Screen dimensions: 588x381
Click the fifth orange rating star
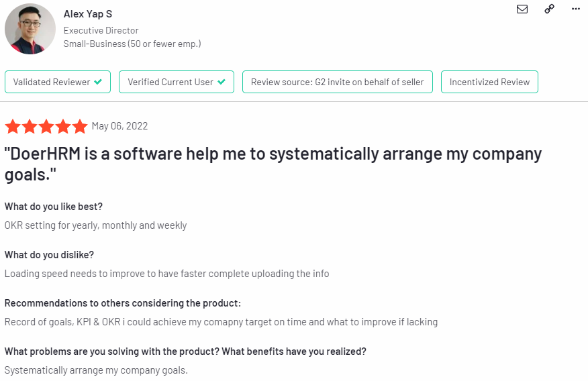pyautogui.click(x=80, y=126)
